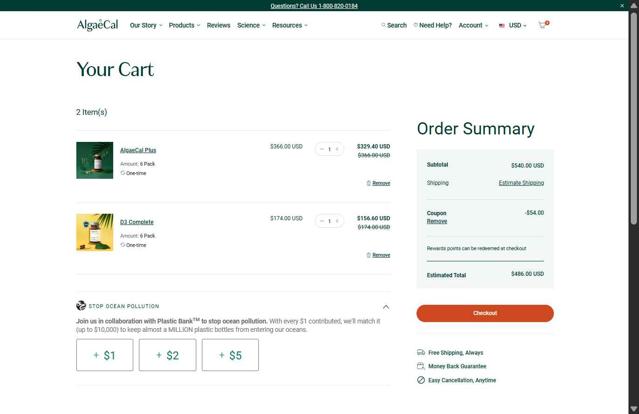Click the 'Order Summary' heading

pos(476,129)
